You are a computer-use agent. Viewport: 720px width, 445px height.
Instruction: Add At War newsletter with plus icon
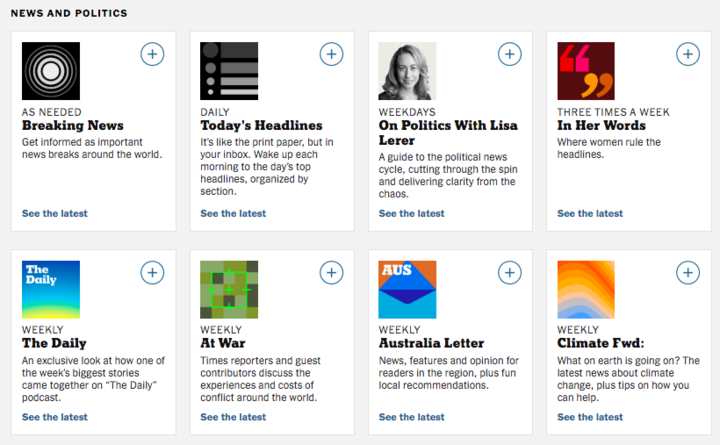331,273
